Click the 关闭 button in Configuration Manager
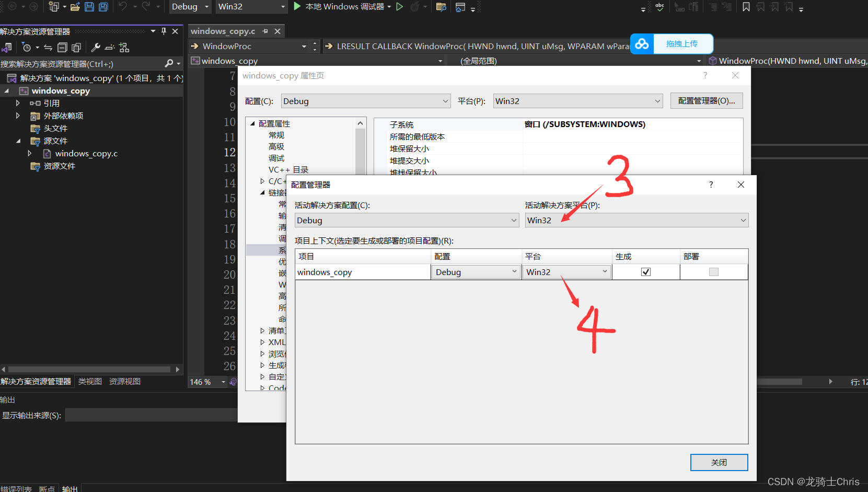The height and width of the screenshot is (492, 868). click(x=719, y=462)
